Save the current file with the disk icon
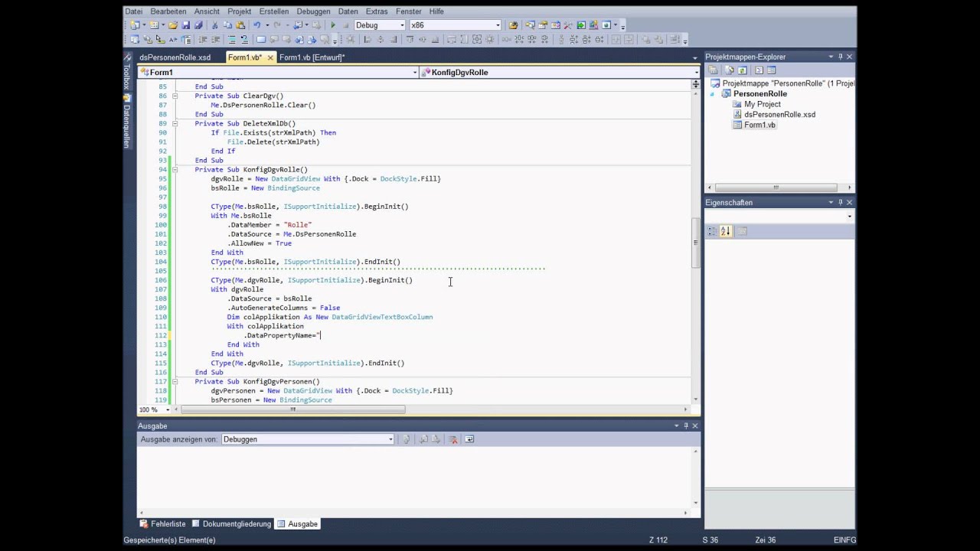Viewport: 980px width, 551px height. click(185, 25)
